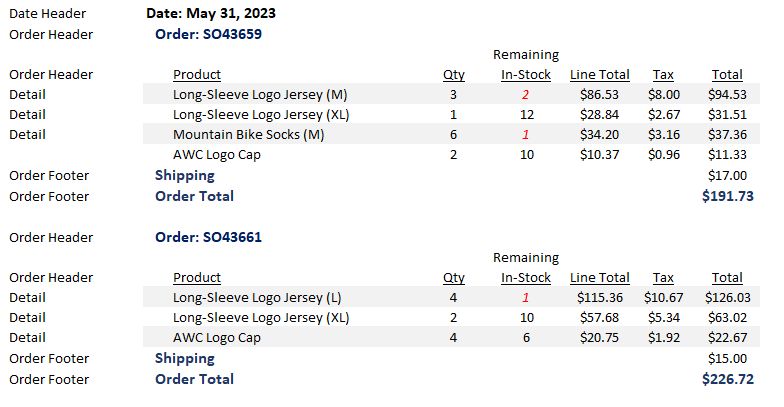Click the Product column header in first order
The height and width of the screenshot is (407, 784).
point(197,74)
